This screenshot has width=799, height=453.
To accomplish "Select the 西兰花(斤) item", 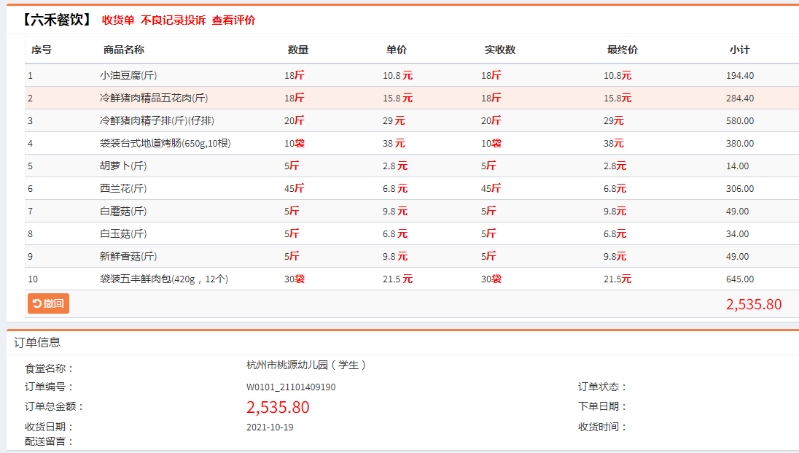I will pyautogui.click(x=123, y=189).
